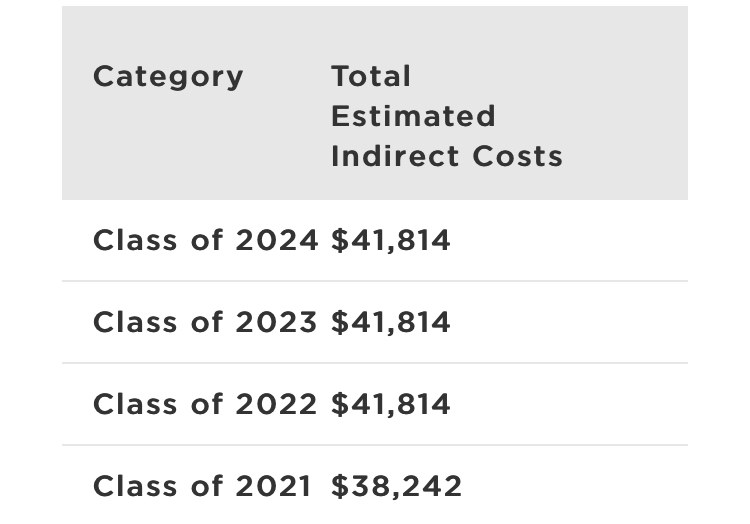Click the divider line below the Class of 2022 row

(375, 445)
